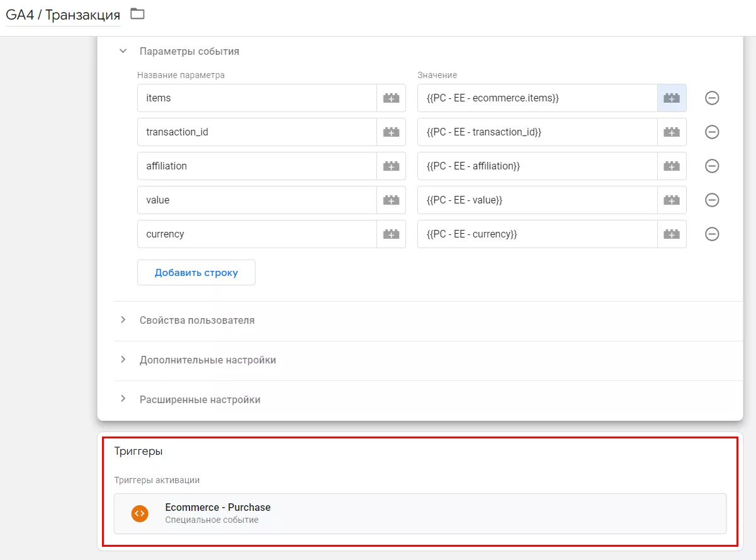The width and height of the screenshot is (756, 560).
Task: Remove the items parameter row
Action: [x=712, y=98]
